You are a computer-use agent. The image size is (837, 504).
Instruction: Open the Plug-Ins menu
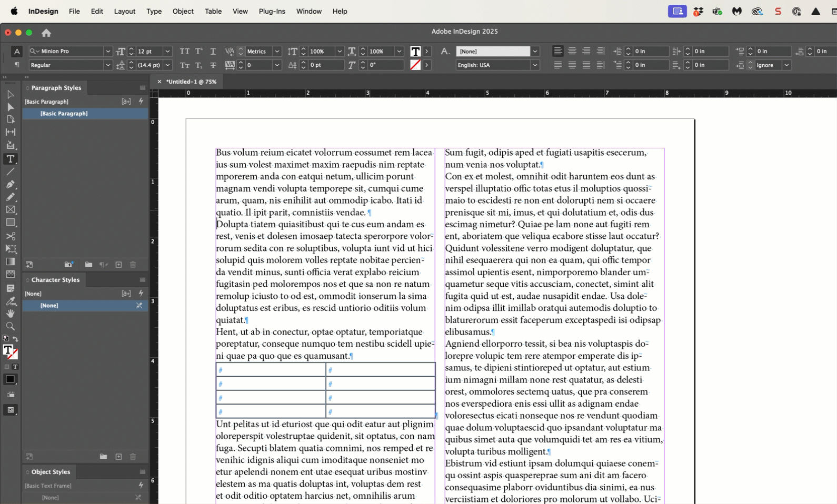click(272, 11)
